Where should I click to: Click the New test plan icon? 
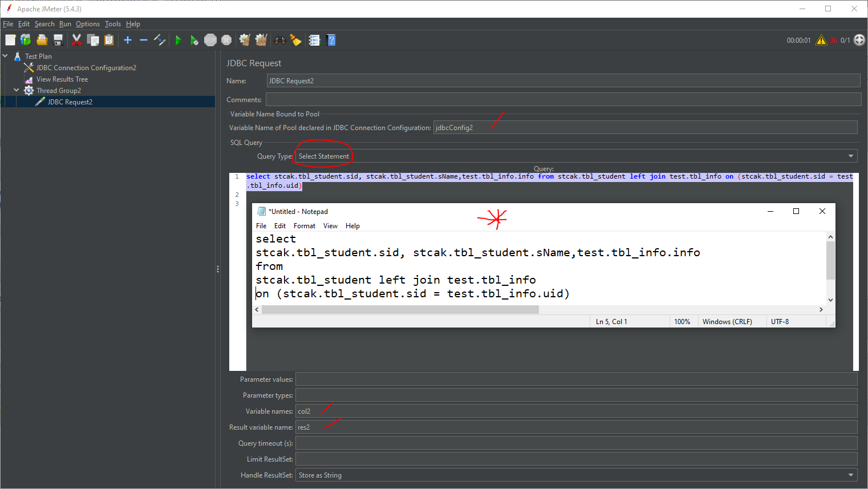click(x=10, y=40)
